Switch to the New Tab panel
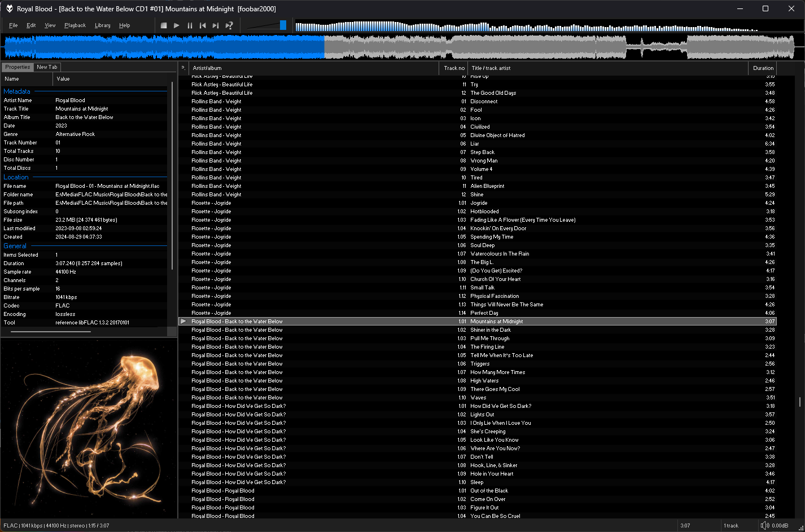This screenshot has height=532, width=805. pos(47,67)
